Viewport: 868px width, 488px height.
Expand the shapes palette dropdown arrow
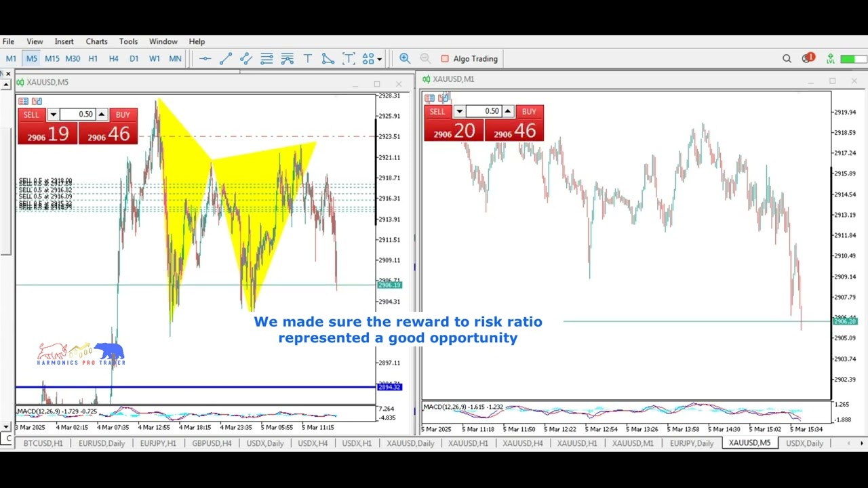pyautogui.click(x=380, y=59)
